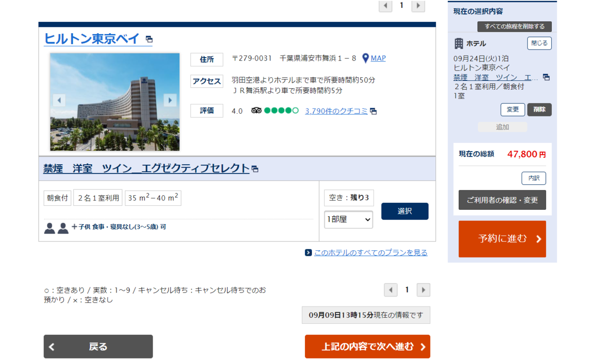This screenshot has width=595, height=364.
Task: Go to previous page using top pager arrow
Action: [x=385, y=5]
